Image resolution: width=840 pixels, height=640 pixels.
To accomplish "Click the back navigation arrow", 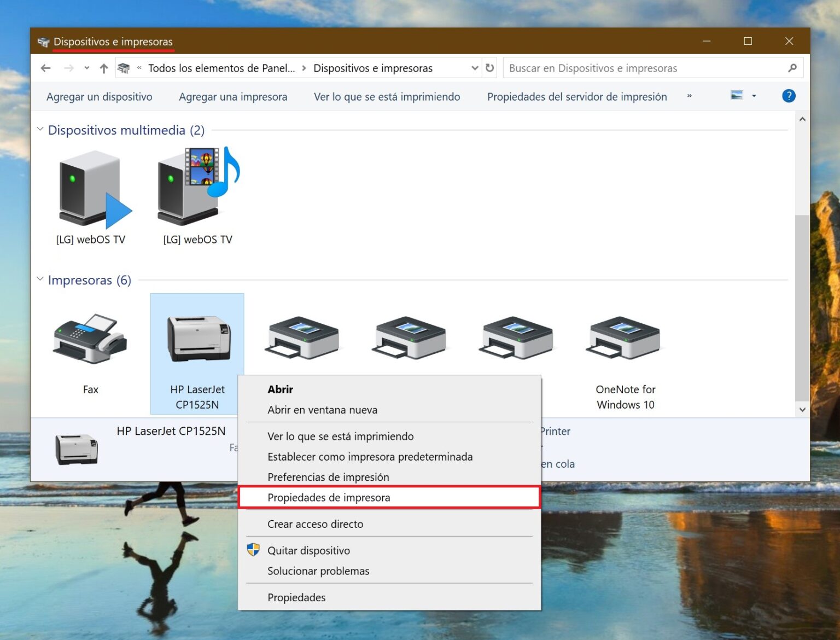I will click(x=45, y=68).
